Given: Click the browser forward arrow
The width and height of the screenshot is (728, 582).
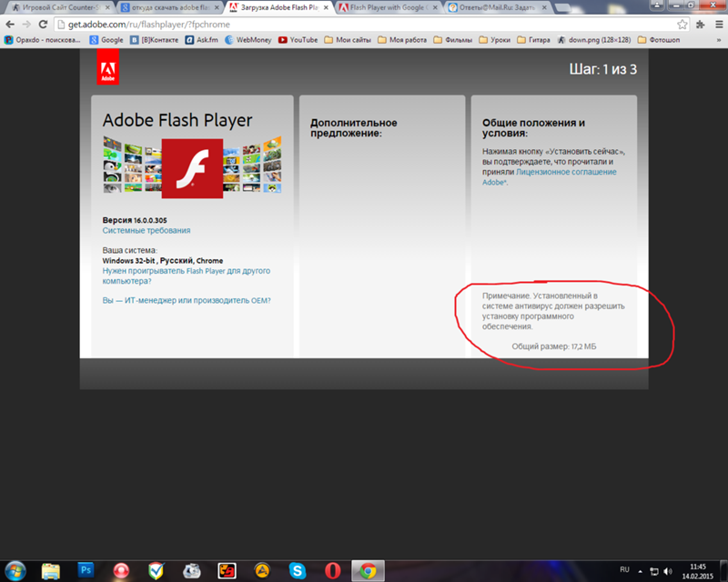Looking at the screenshot, I should point(26,25).
